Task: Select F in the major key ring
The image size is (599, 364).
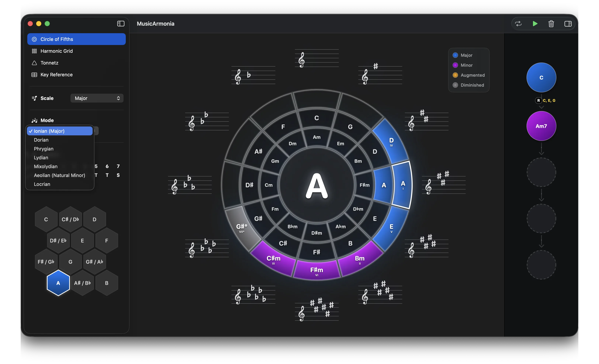Action: coord(283,127)
